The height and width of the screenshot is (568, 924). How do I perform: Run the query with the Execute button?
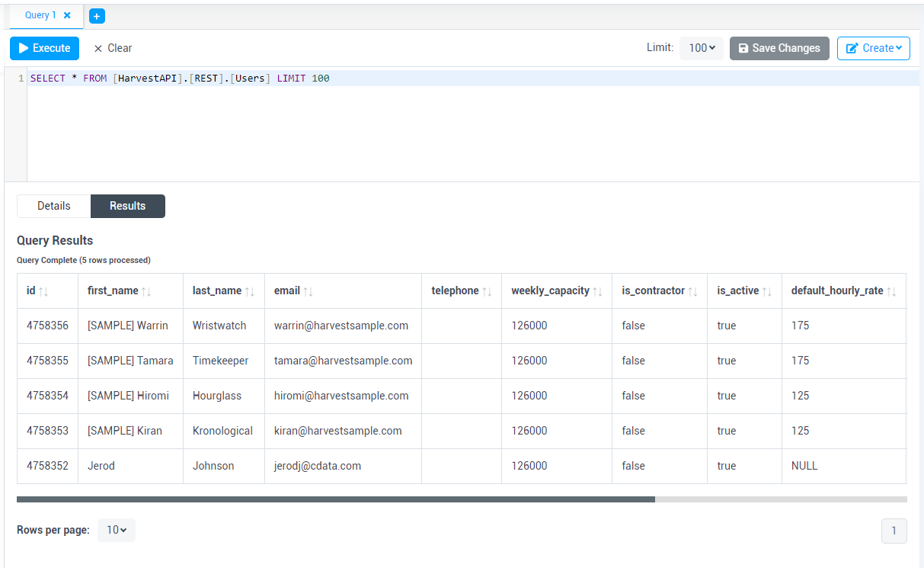click(44, 48)
